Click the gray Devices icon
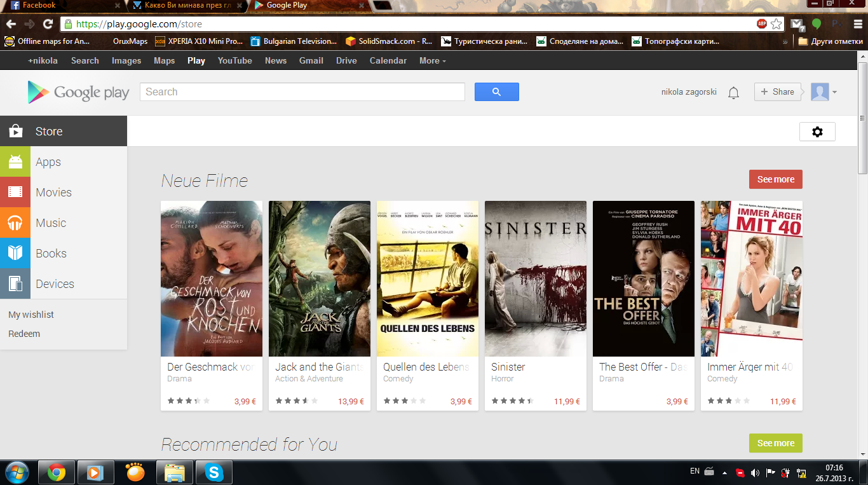 tap(15, 283)
